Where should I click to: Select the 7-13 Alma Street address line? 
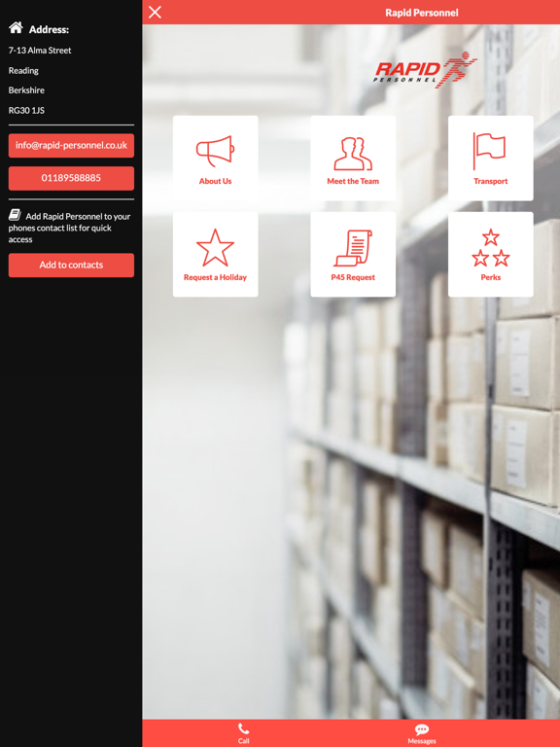tap(40, 50)
